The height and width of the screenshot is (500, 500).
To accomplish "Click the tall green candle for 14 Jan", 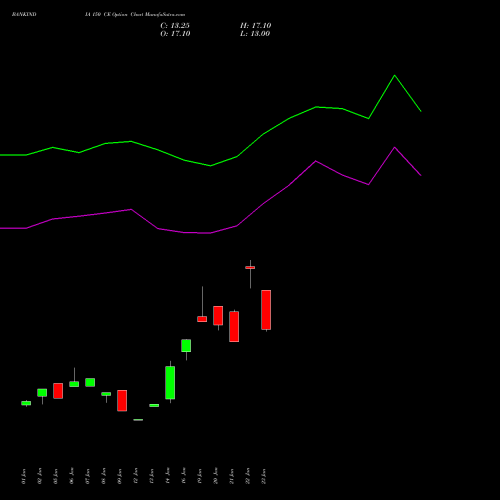I will click(x=170, y=383).
